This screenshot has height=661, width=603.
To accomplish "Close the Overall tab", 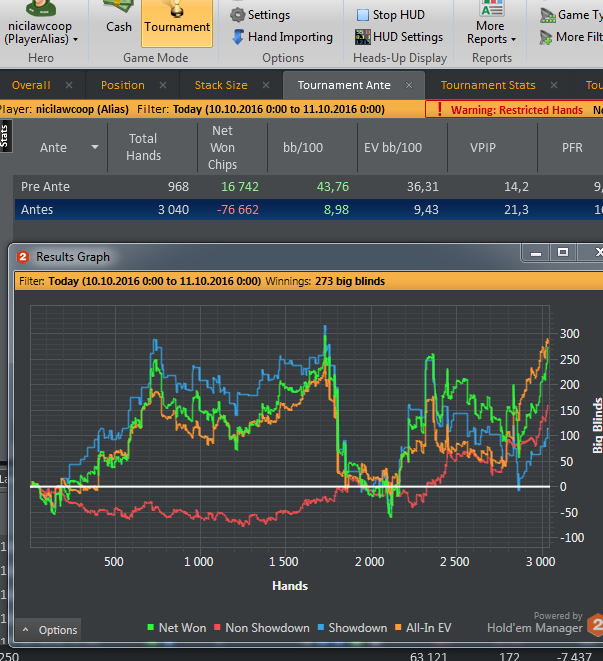I will 69,85.
